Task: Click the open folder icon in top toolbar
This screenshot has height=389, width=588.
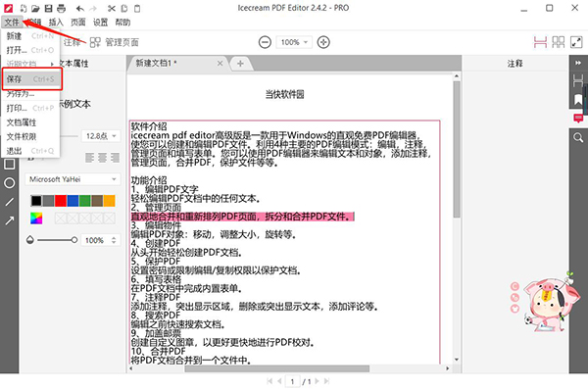Action: tap(35, 8)
